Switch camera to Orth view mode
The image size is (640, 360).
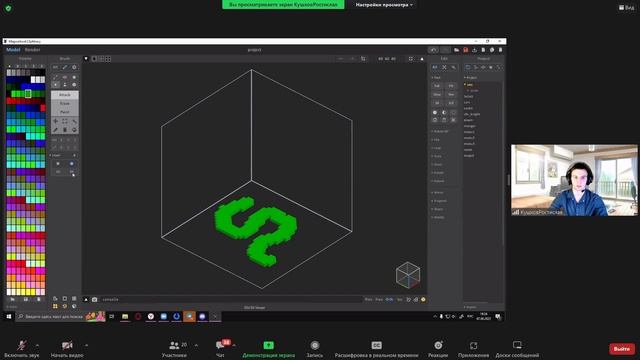click(389, 299)
